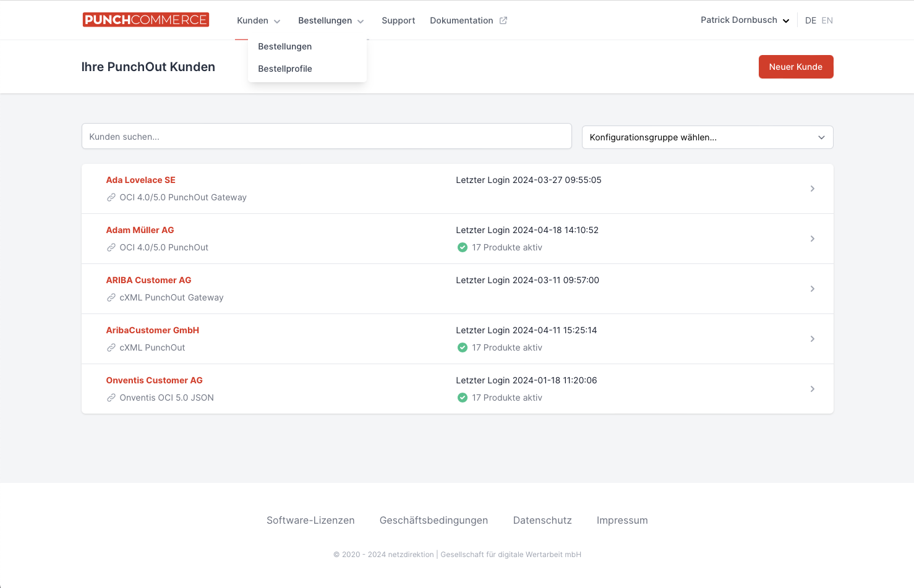Viewport: 914px width, 588px height.
Task: Click Letzter Login 2024-04-18 14:10:52 text
Action: (x=527, y=230)
